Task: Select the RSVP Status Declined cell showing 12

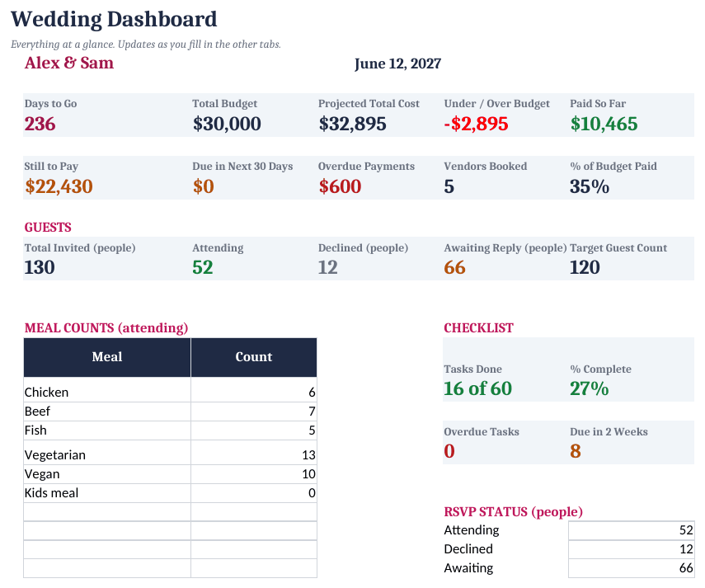Action: coord(632,549)
